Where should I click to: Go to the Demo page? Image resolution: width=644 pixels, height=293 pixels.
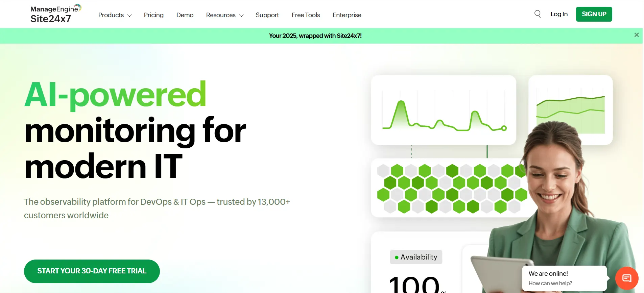point(185,15)
